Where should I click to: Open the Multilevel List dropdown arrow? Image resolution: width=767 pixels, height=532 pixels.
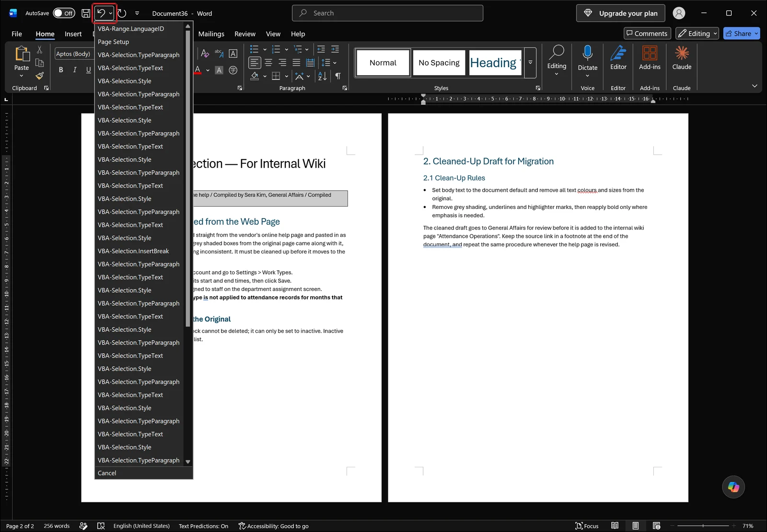click(x=307, y=49)
